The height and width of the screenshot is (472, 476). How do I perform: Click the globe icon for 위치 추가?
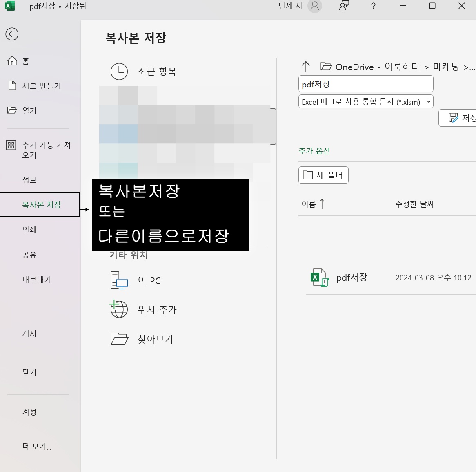(x=119, y=309)
